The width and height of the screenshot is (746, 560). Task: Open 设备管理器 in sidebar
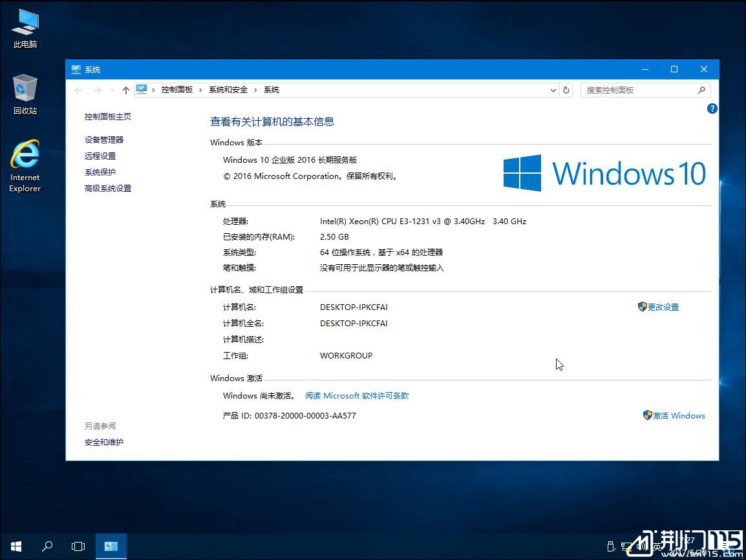pos(103,140)
